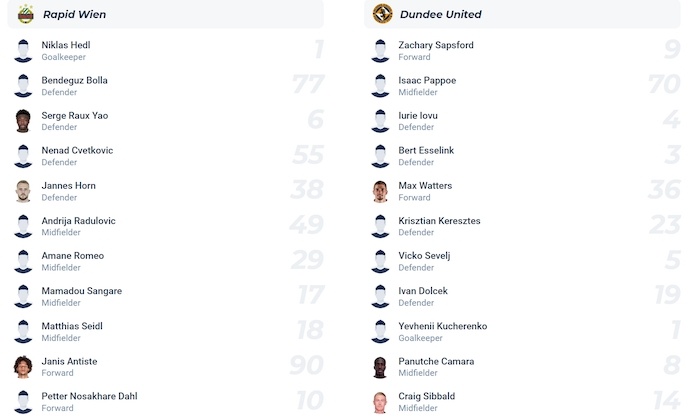Click Zachary Sapsford's jersey avatar icon

point(380,51)
